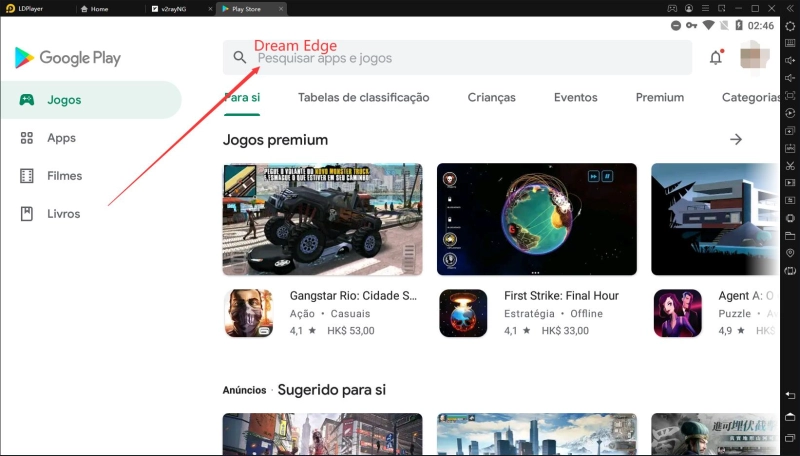Click the scissors screenshot tool
Screen dimensions: 800x456
click(x=790, y=165)
